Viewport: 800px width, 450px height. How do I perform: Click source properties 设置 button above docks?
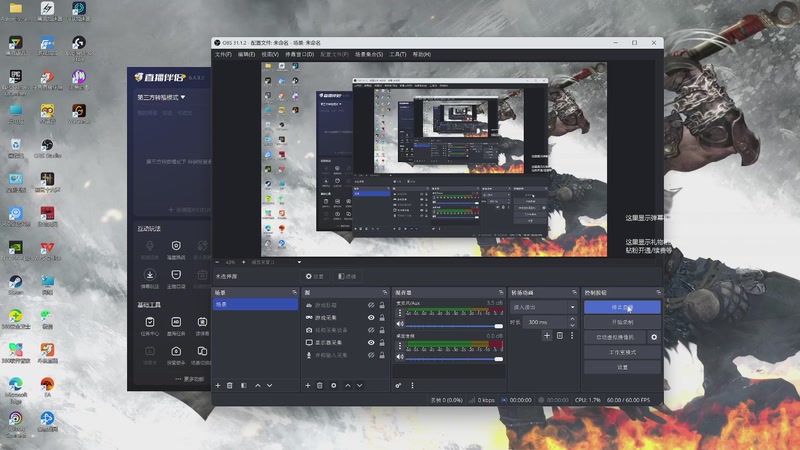[315, 276]
